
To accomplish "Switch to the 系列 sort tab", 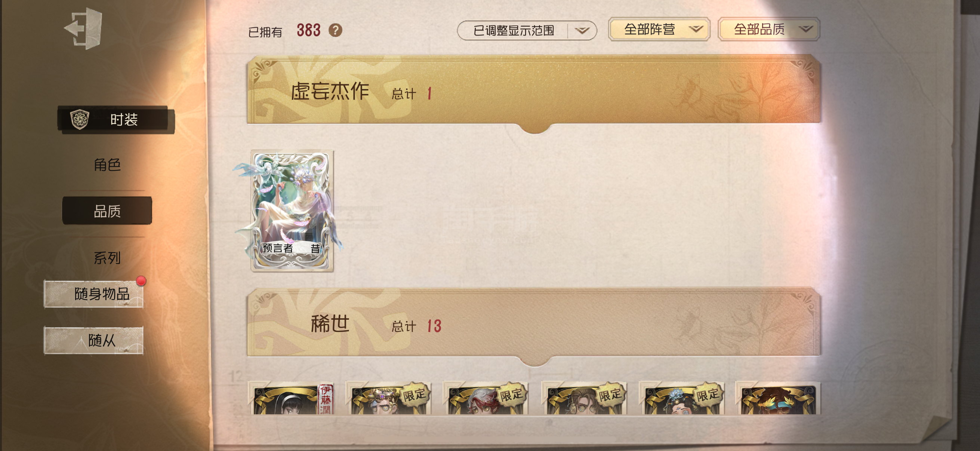I will point(107,258).
